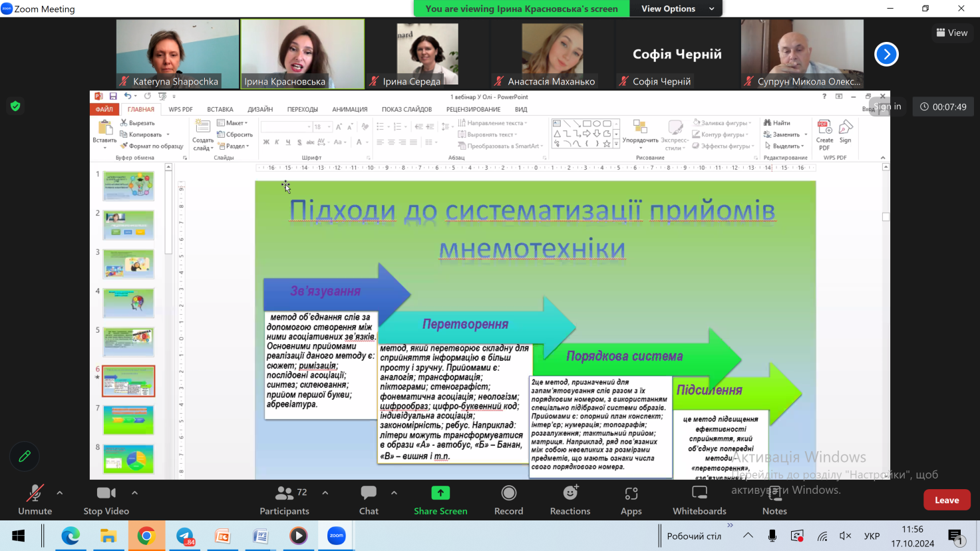Click the Undo arrow in quick access
Screen dimensions: 980x551
[x=128, y=96]
